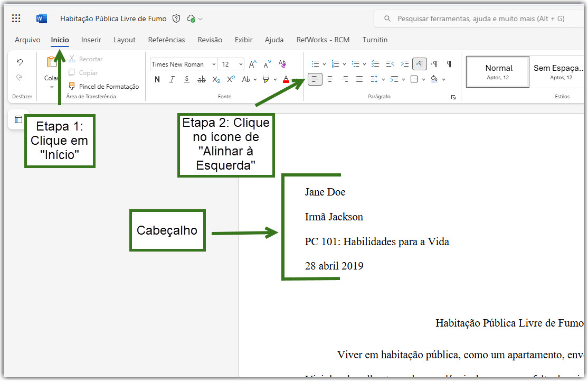Click the bullet list icon
The image size is (588, 381).
pyautogui.click(x=315, y=64)
